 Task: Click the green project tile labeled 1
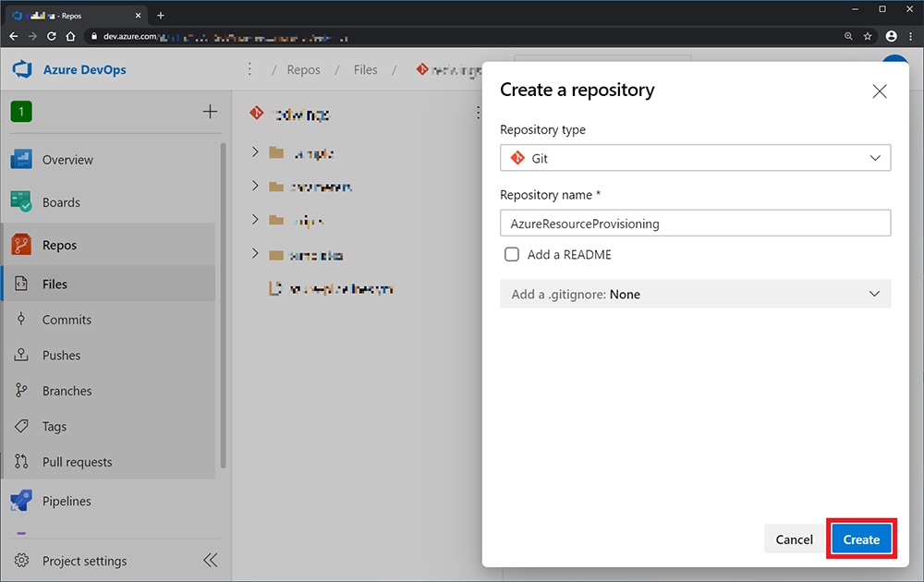pyautogui.click(x=21, y=112)
